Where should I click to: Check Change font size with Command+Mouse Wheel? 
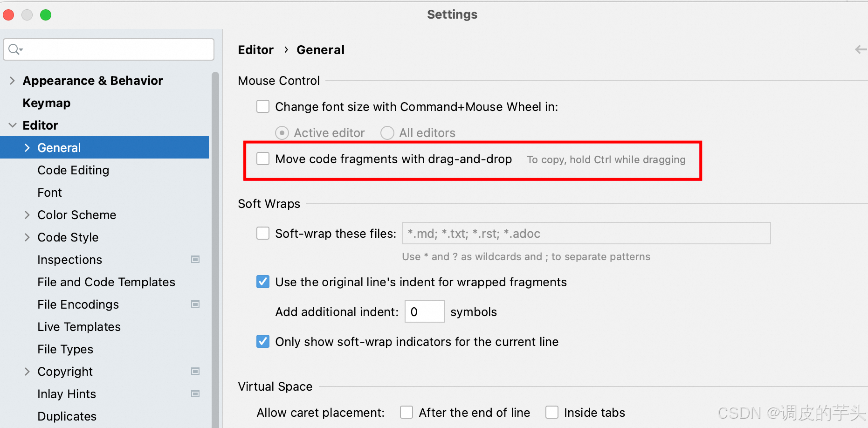click(263, 106)
